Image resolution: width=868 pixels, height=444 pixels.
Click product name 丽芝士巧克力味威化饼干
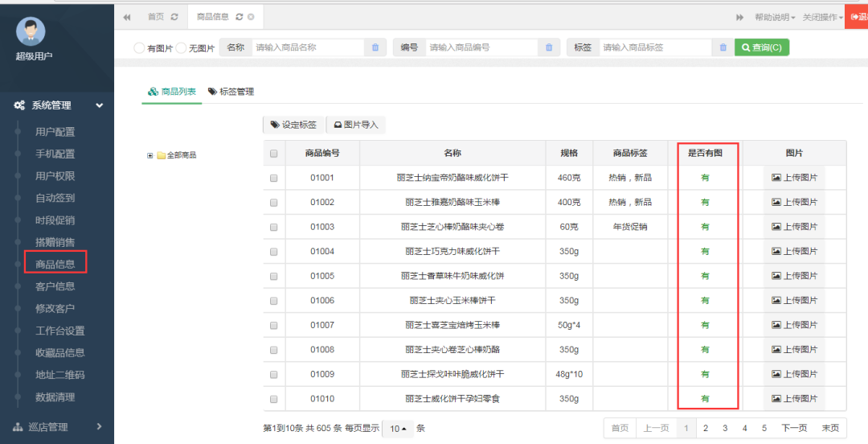[452, 252]
